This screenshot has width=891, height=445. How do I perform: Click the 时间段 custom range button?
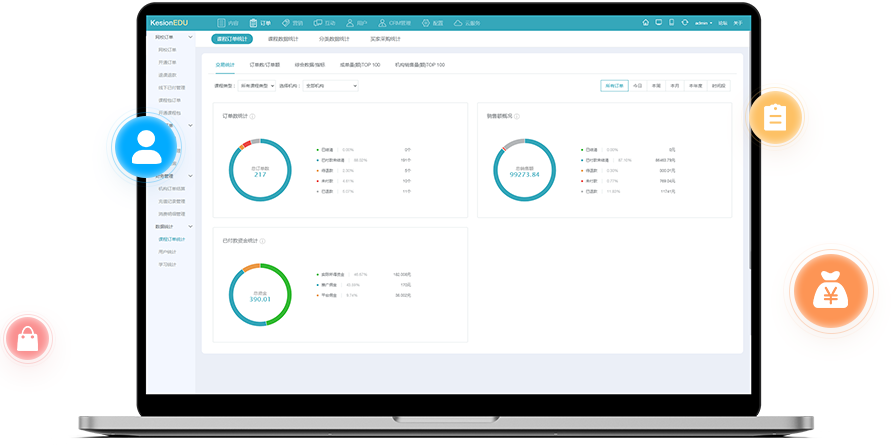coord(718,86)
